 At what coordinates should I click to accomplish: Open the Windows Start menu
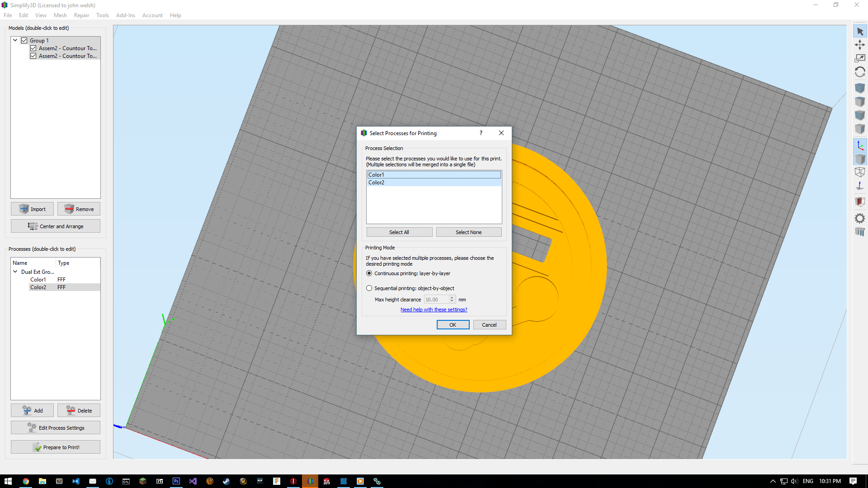point(8,481)
